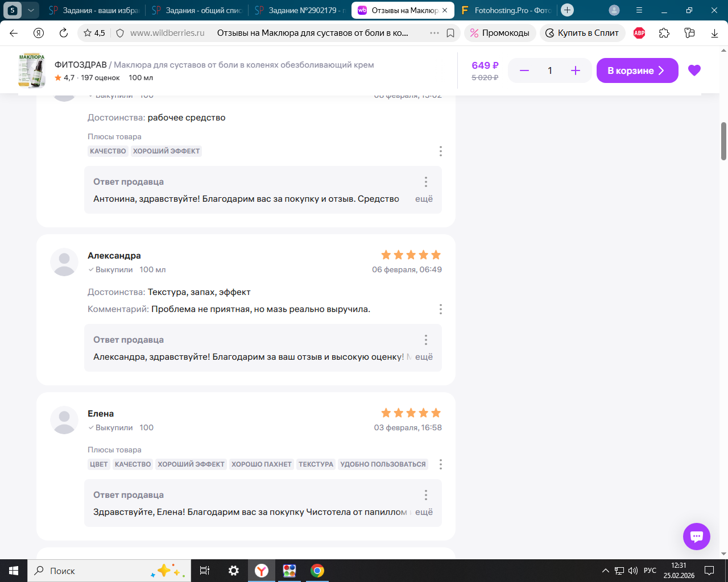Switch input language via 'РУС' indicator
The height and width of the screenshot is (582, 728).
[x=650, y=571]
